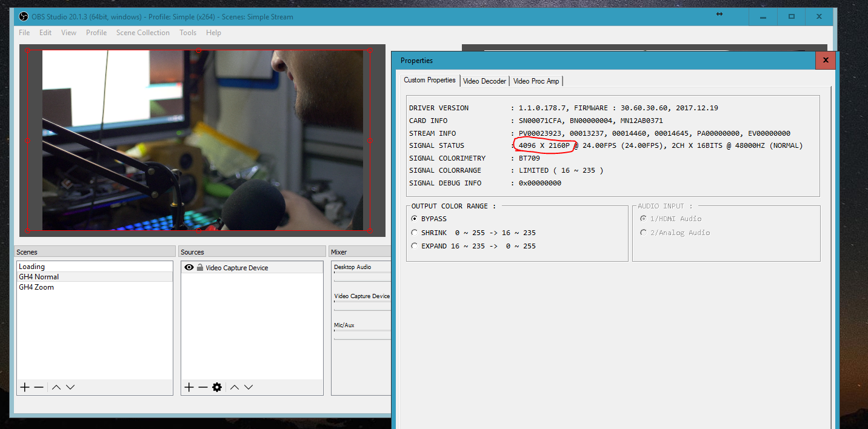The image size is (868, 429).
Task: Select SHRINK 0~255 -> 16~235 option
Action: pyautogui.click(x=415, y=233)
